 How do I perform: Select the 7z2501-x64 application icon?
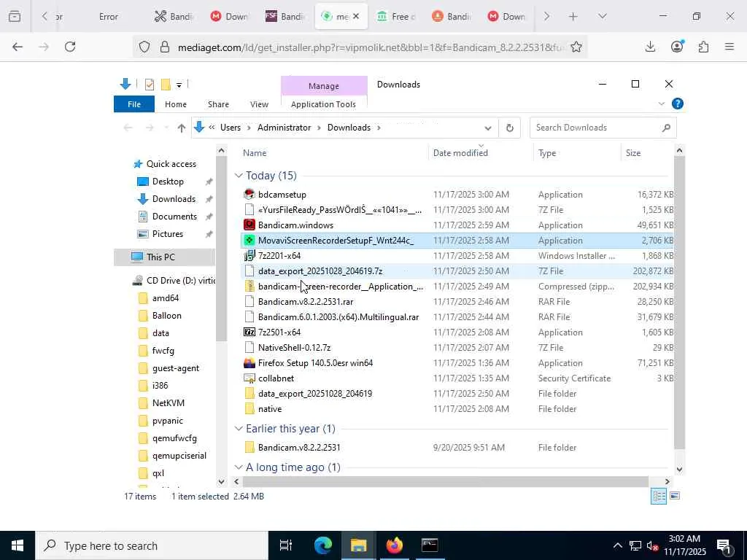pos(249,332)
